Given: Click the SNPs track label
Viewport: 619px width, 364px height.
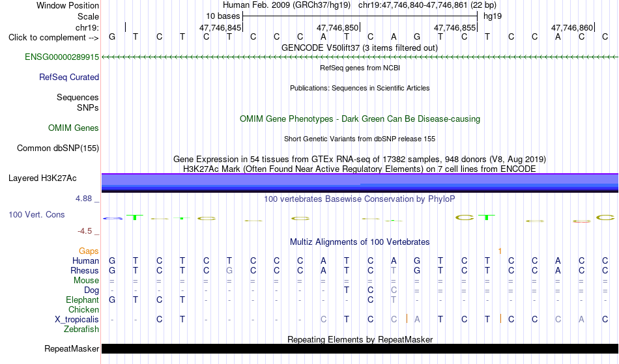Looking at the screenshot, I should [88, 107].
